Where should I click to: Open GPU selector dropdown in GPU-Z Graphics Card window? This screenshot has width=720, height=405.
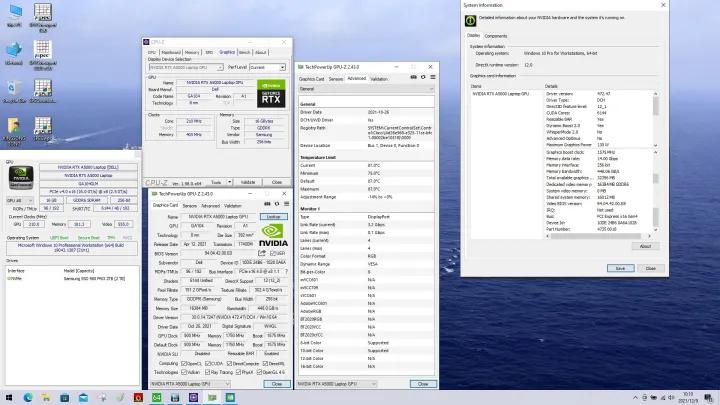click(191, 384)
